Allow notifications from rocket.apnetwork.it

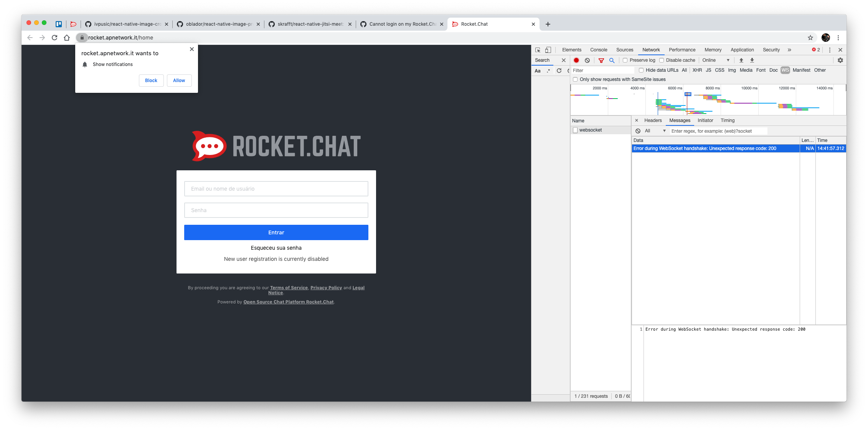(179, 81)
